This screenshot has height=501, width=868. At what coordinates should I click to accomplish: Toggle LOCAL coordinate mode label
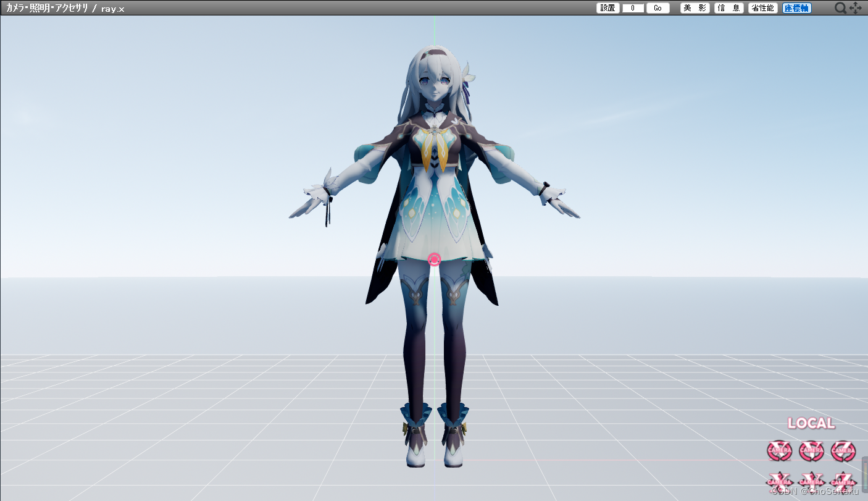pyautogui.click(x=811, y=423)
